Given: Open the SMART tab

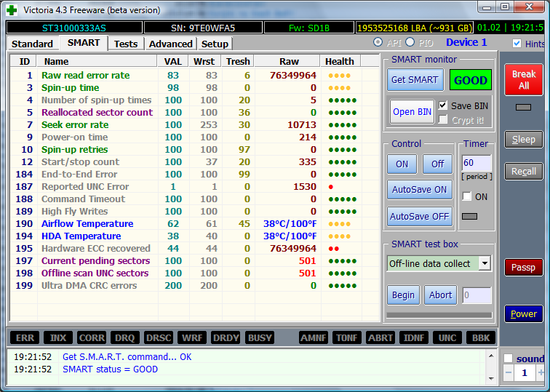Looking at the screenshot, I should 84,43.
